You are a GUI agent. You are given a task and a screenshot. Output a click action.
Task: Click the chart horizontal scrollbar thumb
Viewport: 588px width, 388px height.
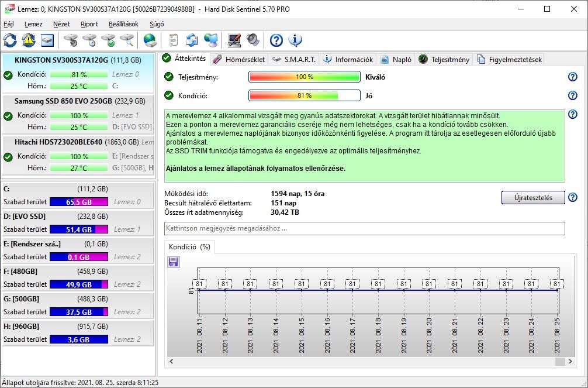coord(559,361)
